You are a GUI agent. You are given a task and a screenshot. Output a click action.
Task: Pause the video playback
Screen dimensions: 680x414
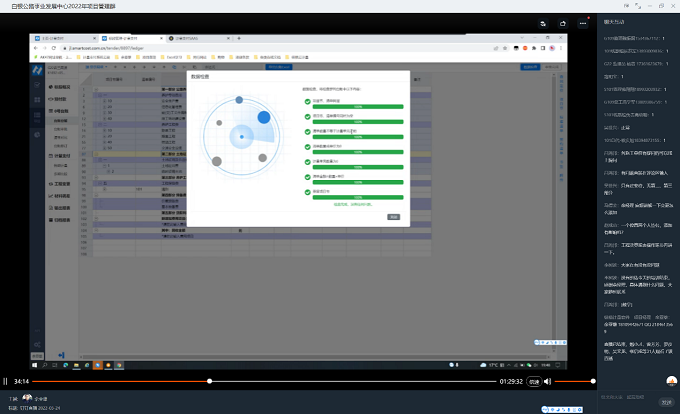[x=6, y=381]
